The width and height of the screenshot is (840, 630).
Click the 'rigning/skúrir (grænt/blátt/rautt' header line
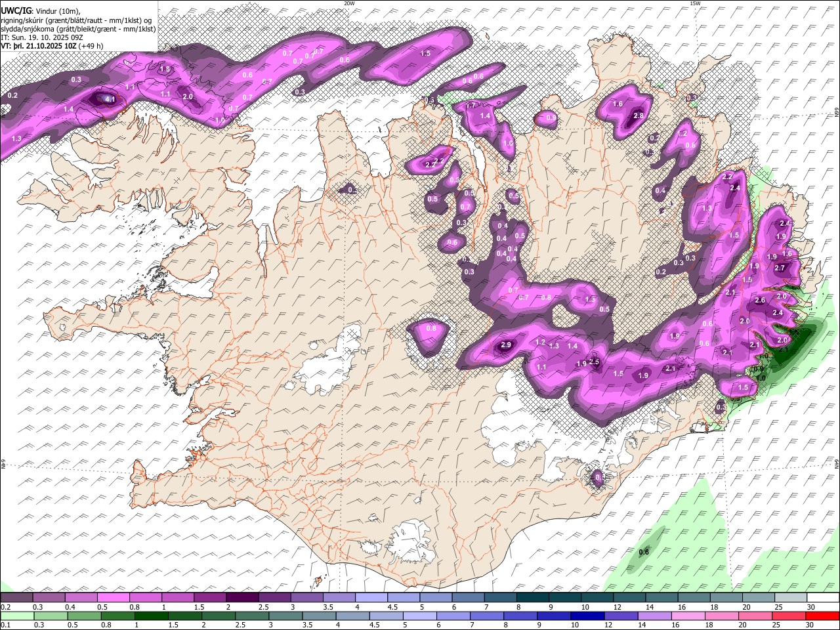(75, 20)
